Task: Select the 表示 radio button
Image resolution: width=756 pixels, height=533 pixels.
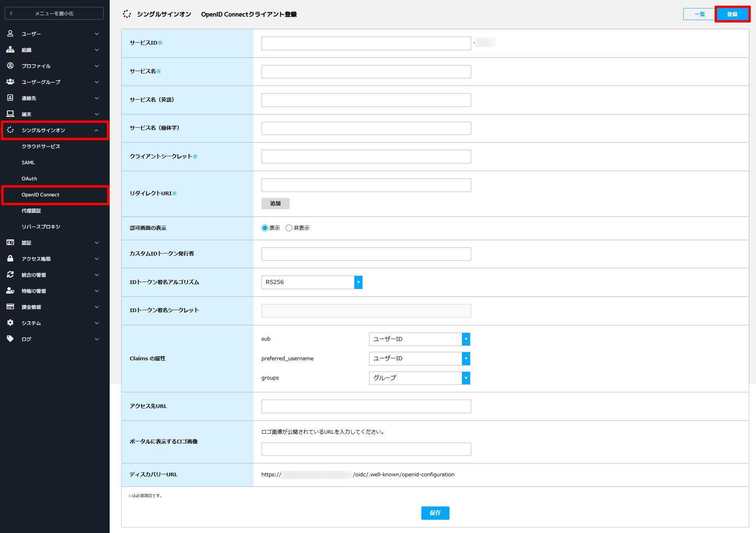Action: click(265, 228)
